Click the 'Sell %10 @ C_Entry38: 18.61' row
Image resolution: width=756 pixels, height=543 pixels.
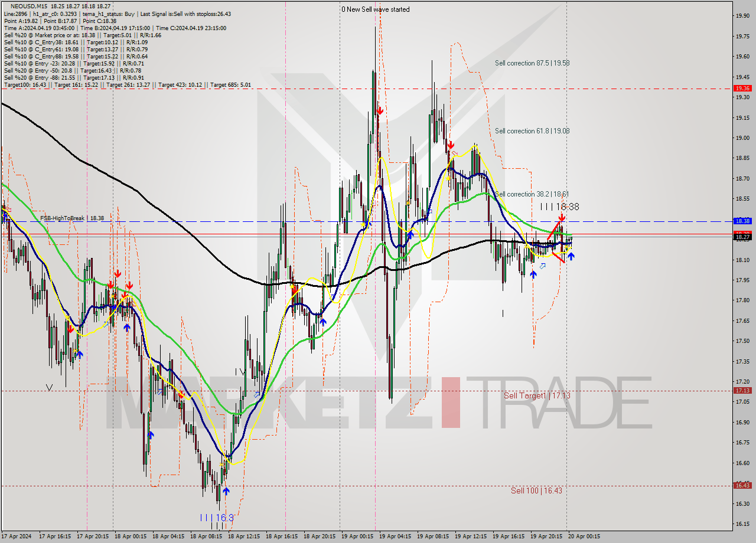[76, 42]
